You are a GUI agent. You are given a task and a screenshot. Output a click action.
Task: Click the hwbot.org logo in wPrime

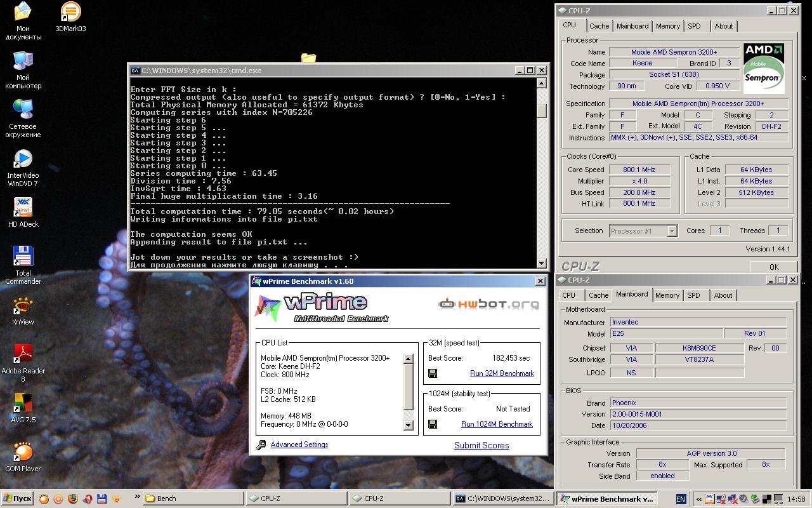click(488, 304)
